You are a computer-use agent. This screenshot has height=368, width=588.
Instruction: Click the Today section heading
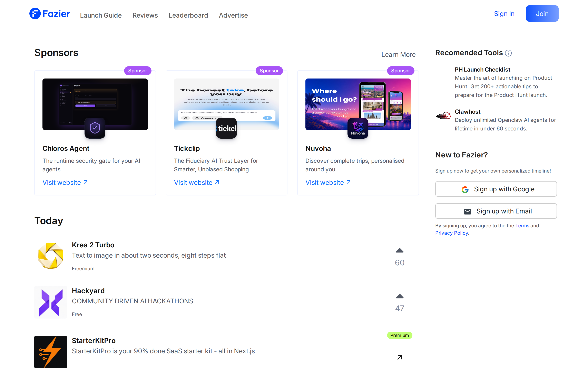coord(49,221)
